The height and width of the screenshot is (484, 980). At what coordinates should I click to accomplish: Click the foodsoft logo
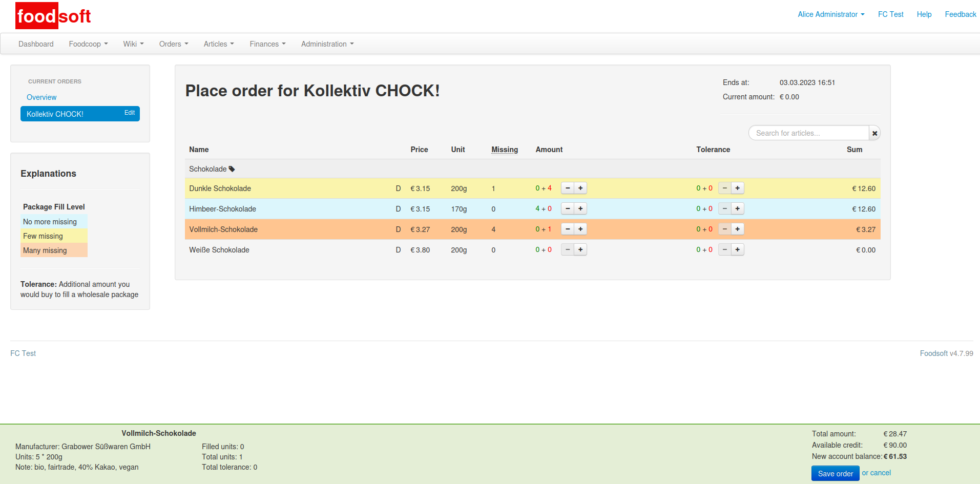[x=53, y=16]
